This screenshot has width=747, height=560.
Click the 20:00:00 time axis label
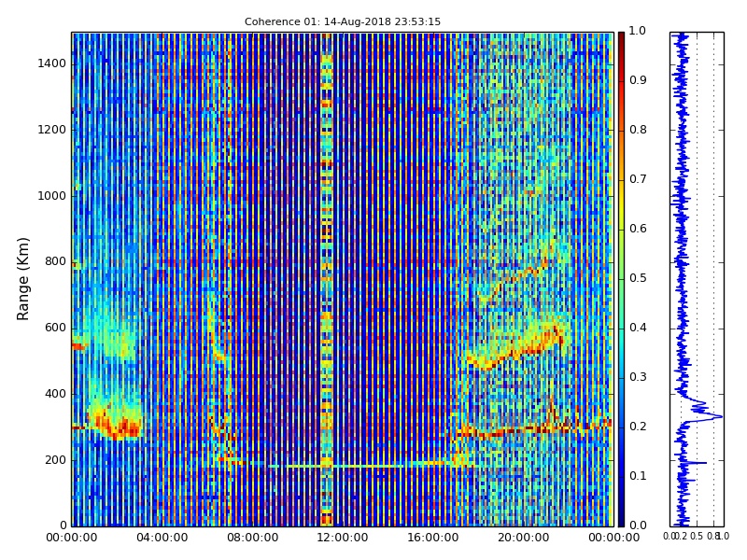click(524, 538)
